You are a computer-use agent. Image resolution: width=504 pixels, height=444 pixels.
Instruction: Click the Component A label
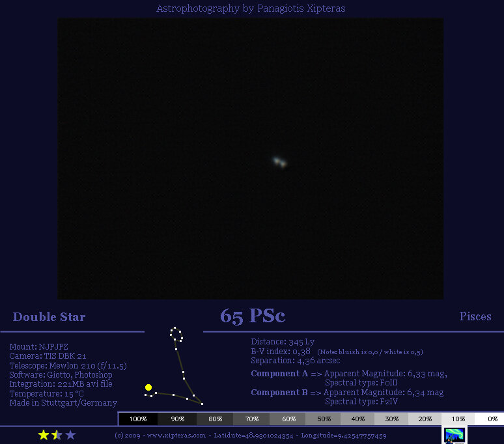point(279,374)
